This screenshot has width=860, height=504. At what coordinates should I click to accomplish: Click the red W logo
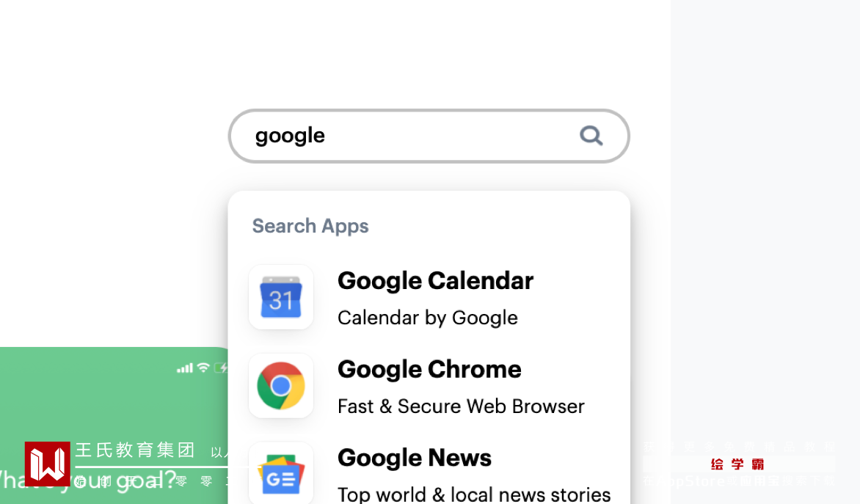point(48,464)
